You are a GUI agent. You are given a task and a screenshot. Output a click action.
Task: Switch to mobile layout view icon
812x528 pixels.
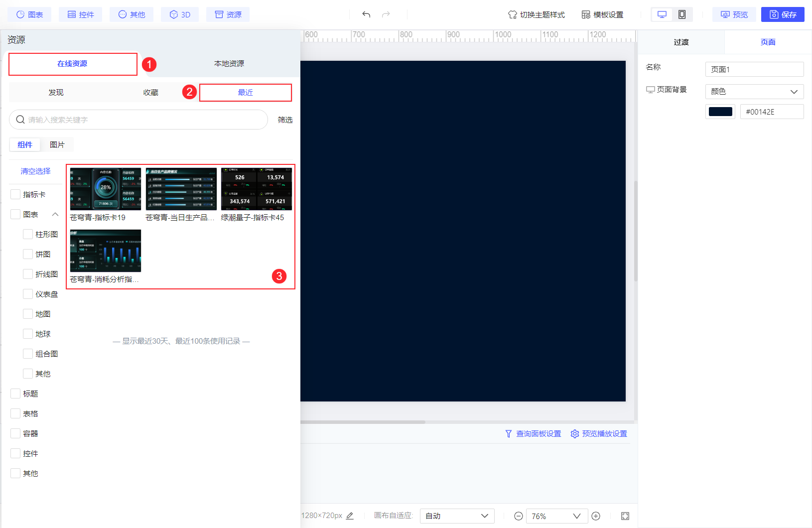(682, 14)
